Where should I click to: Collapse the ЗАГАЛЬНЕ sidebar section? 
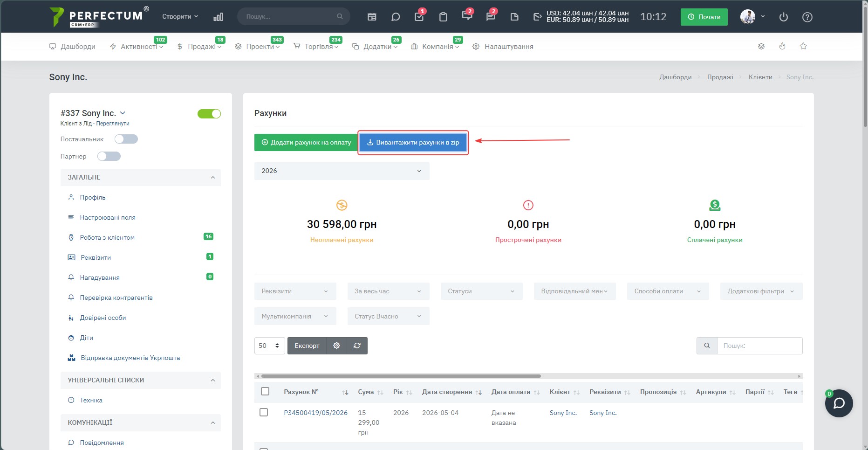pyautogui.click(x=141, y=177)
